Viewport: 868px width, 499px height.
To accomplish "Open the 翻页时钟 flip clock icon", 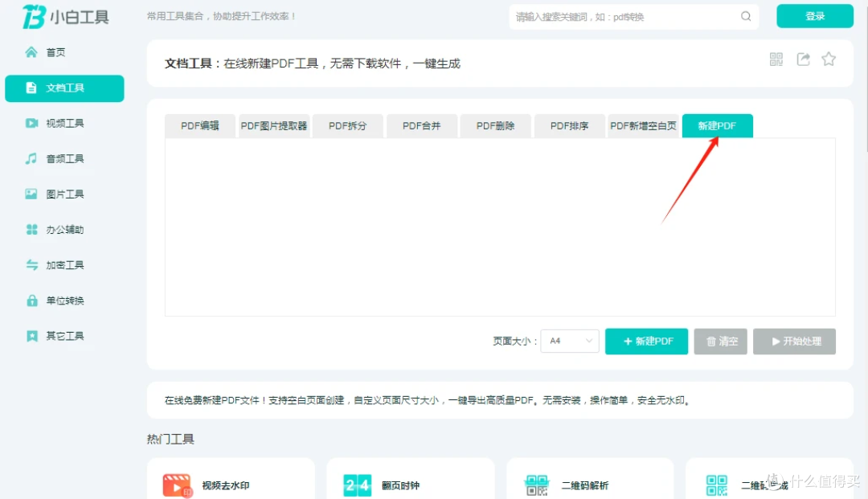I will tap(357, 485).
